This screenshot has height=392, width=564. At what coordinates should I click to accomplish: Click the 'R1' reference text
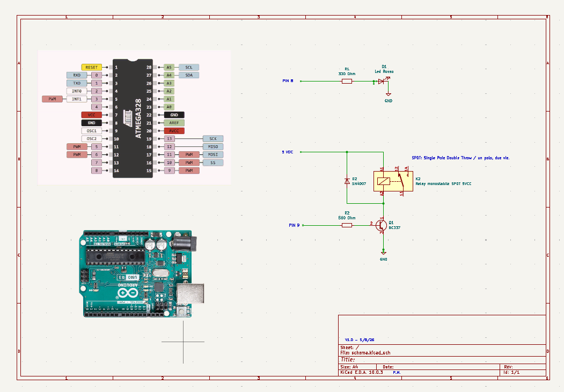click(x=347, y=69)
